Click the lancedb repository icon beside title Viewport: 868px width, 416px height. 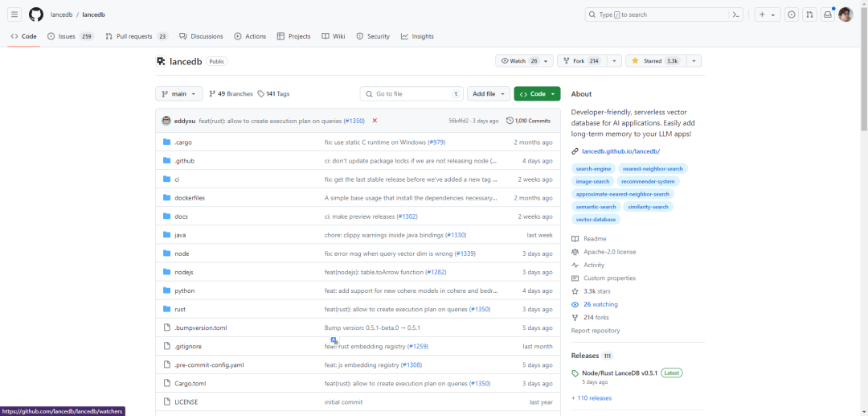tap(161, 61)
